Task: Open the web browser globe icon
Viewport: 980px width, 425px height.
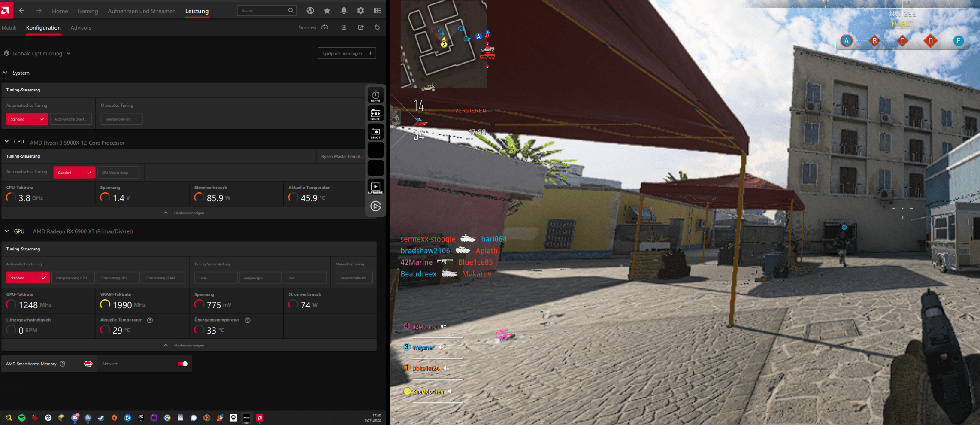Action: pos(310,11)
